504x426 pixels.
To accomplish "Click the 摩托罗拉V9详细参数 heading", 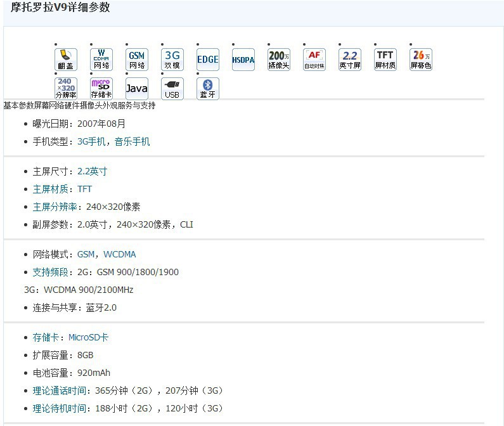I will point(60,7).
